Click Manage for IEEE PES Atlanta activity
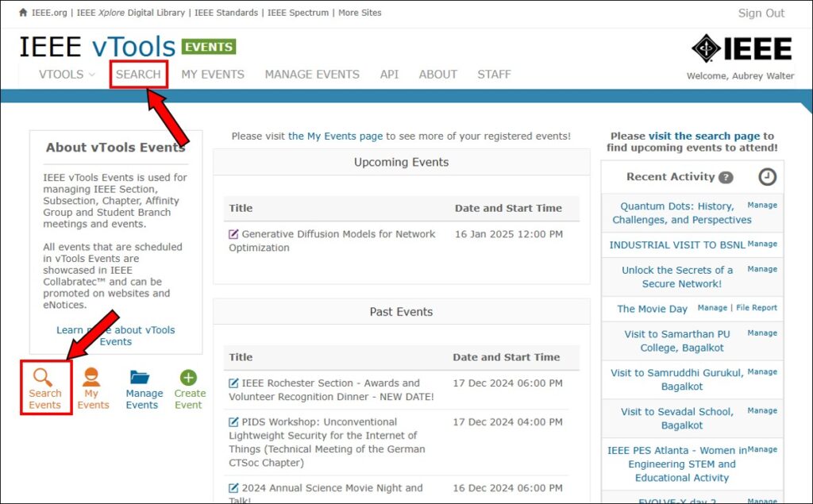813x504 pixels. tap(762, 449)
